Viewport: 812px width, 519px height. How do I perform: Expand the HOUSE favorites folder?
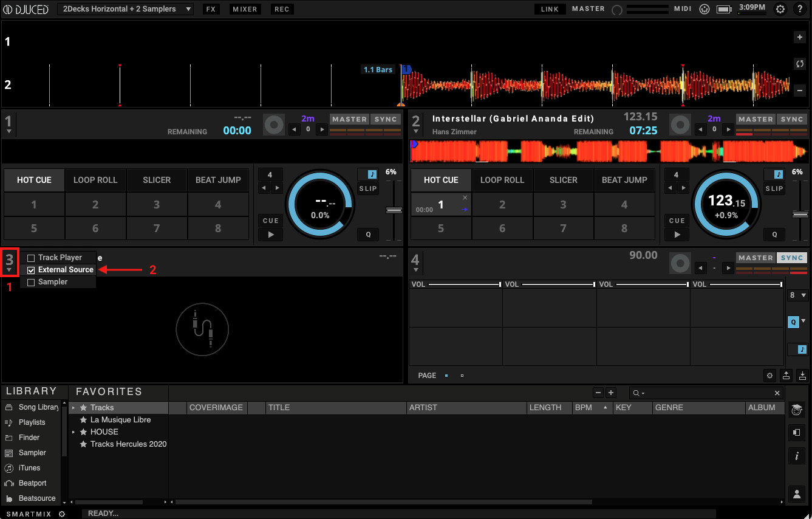pyautogui.click(x=73, y=432)
